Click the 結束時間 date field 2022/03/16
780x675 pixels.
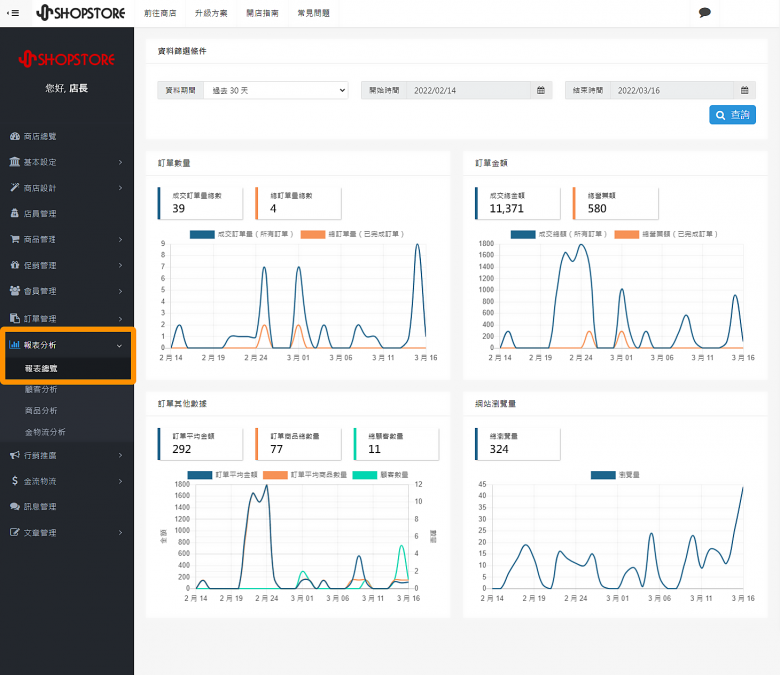point(672,90)
